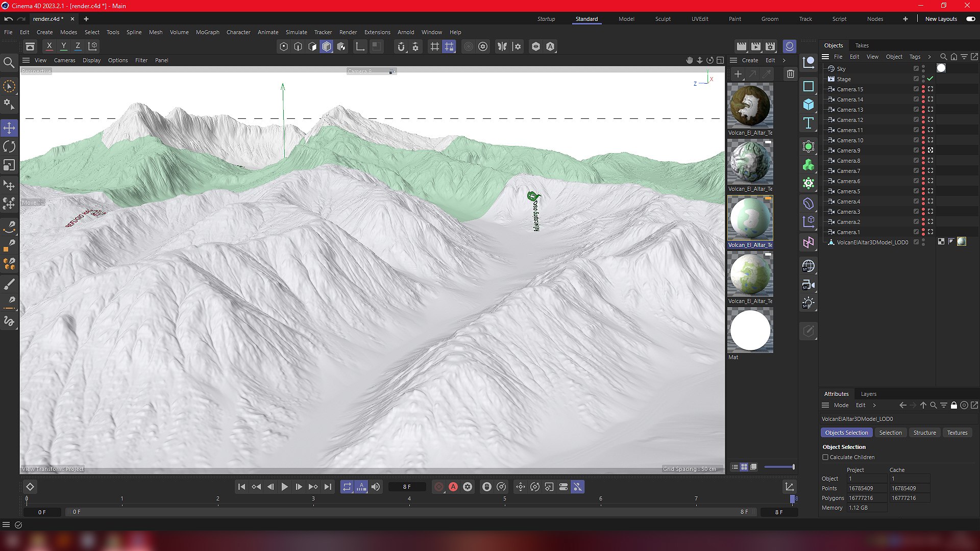The height and width of the screenshot is (551, 980).
Task: Add new layout with plus icon
Action: [905, 19]
